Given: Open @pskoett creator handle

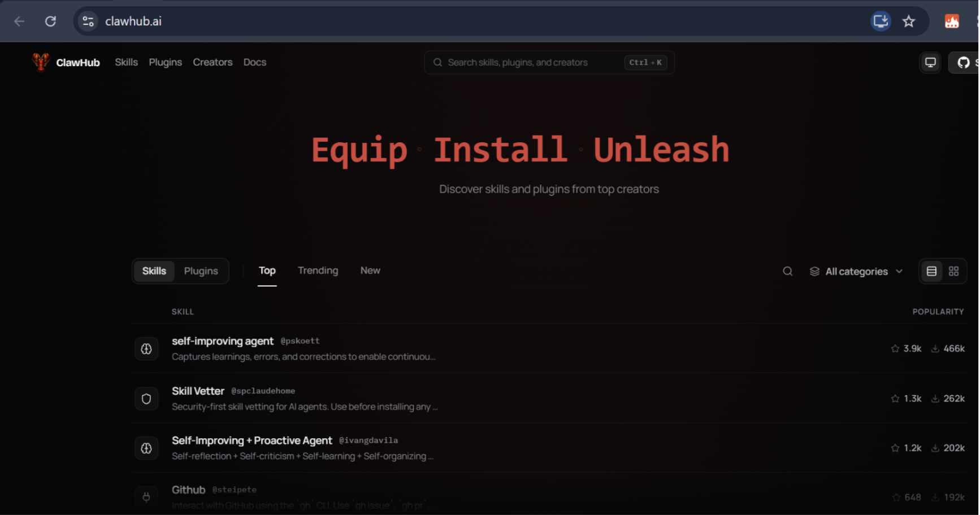Looking at the screenshot, I should pos(300,341).
